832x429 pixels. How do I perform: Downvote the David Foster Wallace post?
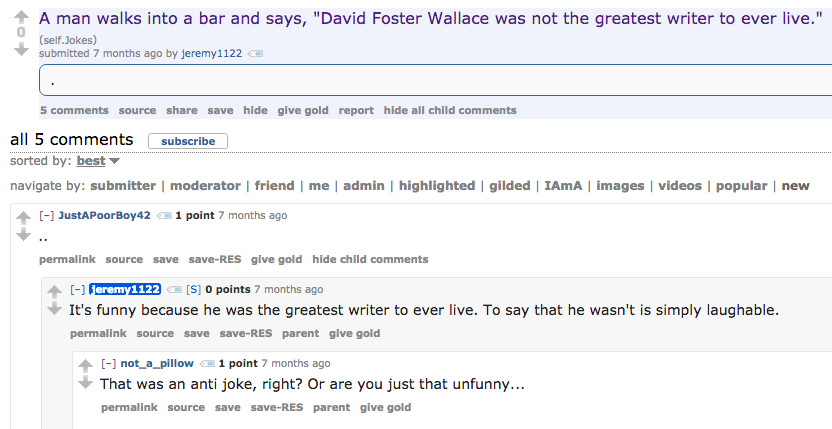pos(22,48)
